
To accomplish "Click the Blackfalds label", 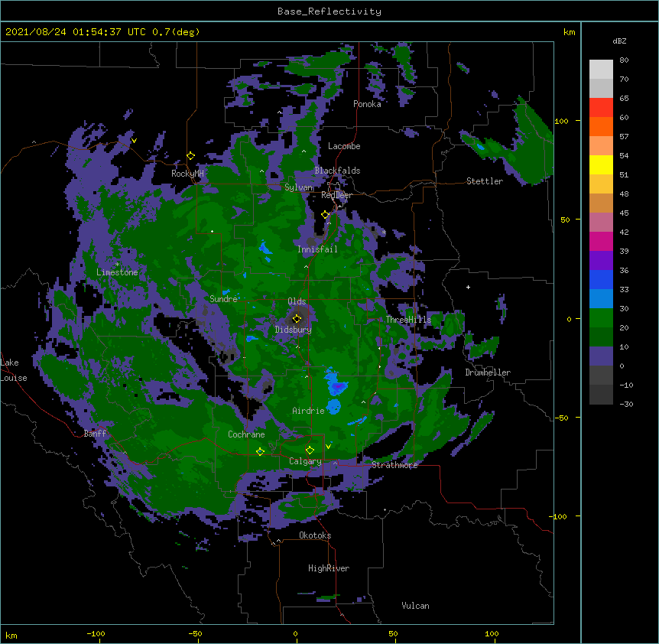I will pos(337,171).
